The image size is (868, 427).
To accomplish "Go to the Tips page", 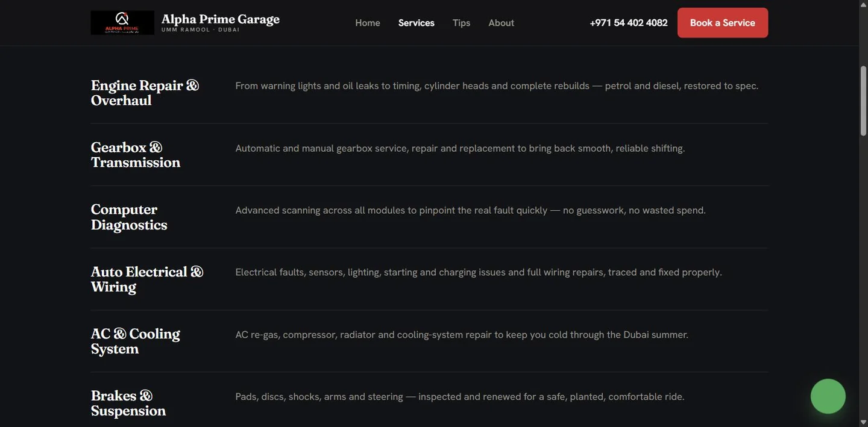I will 461,23.
